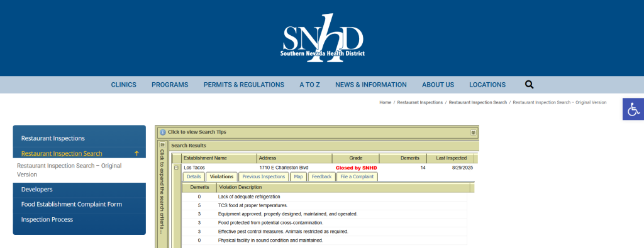
Task: Click the Home breadcrumb link
Action: coord(386,102)
